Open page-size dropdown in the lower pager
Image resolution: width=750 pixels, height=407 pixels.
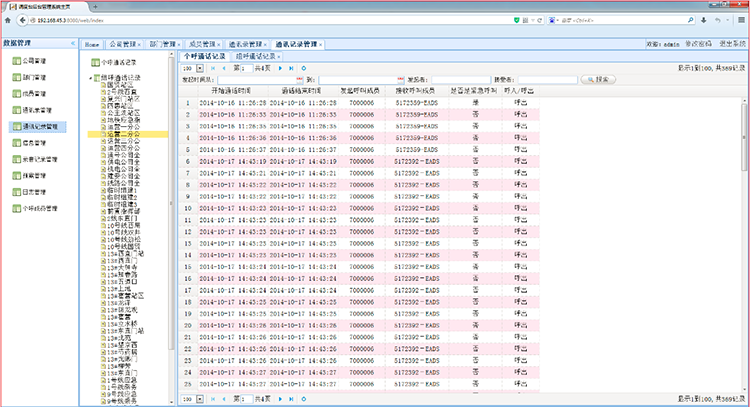coord(200,399)
